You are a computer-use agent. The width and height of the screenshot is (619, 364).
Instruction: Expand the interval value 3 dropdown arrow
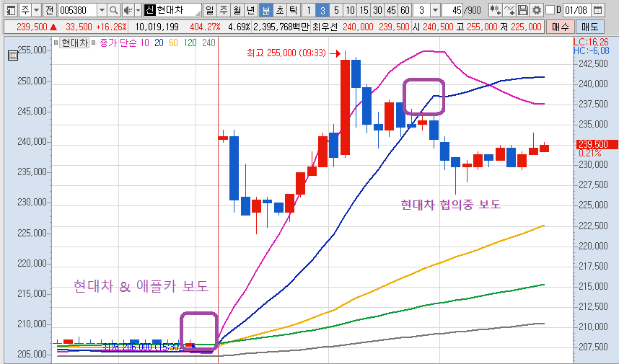point(435,10)
